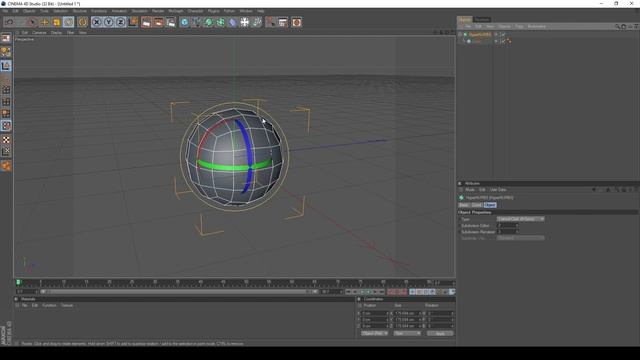
Task: Click Go to end of animation
Action: coord(382,292)
